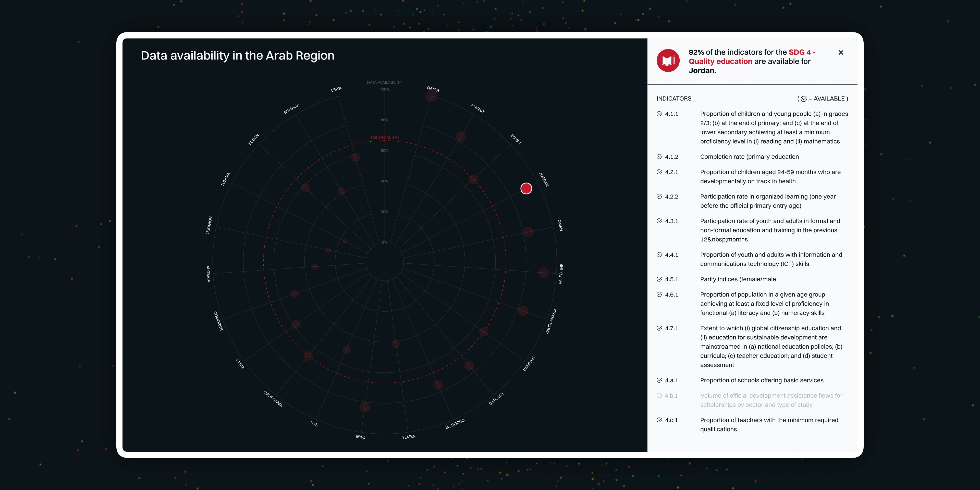Click the highlighted Jordan data point
The width and height of the screenshot is (980, 490).
pyautogui.click(x=526, y=188)
